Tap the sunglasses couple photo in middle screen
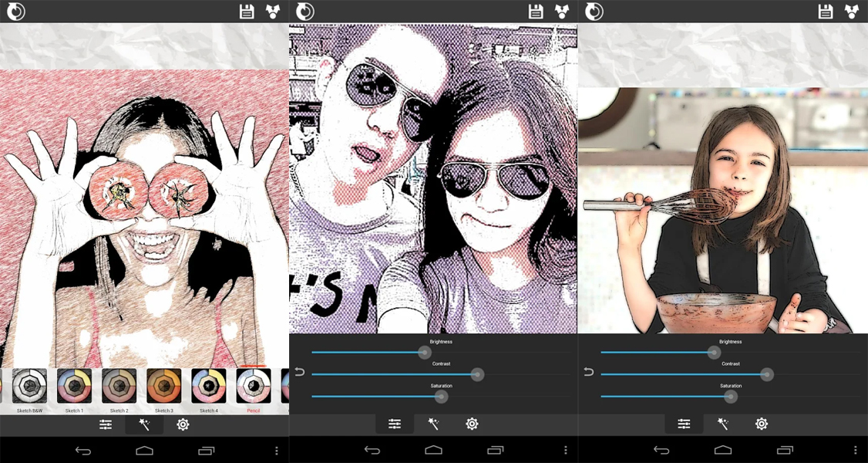 433,179
